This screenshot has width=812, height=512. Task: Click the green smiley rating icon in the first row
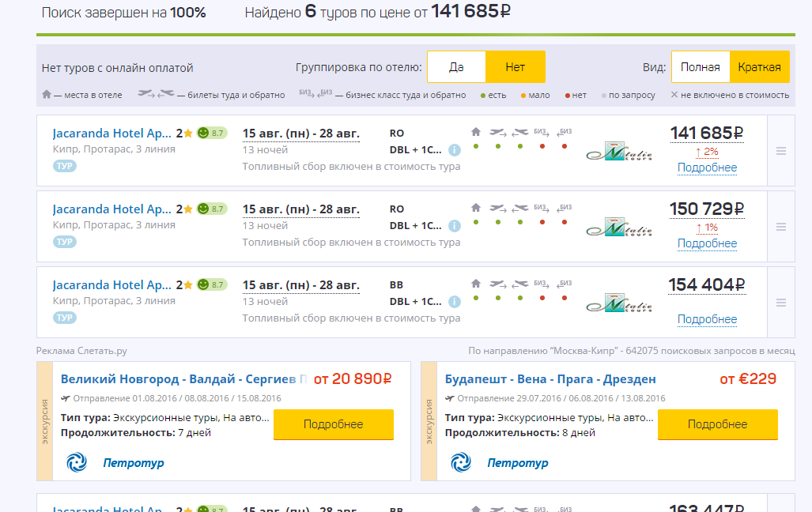tap(203, 133)
